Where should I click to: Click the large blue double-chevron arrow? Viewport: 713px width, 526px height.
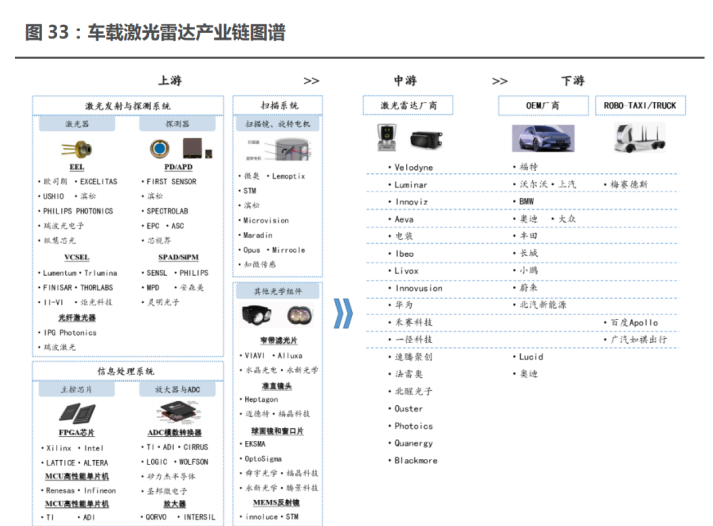click(x=343, y=314)
